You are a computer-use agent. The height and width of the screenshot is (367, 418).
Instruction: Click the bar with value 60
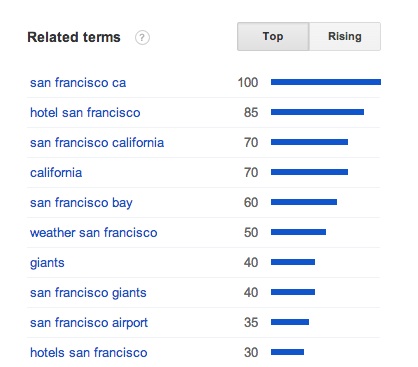[304, 202]
